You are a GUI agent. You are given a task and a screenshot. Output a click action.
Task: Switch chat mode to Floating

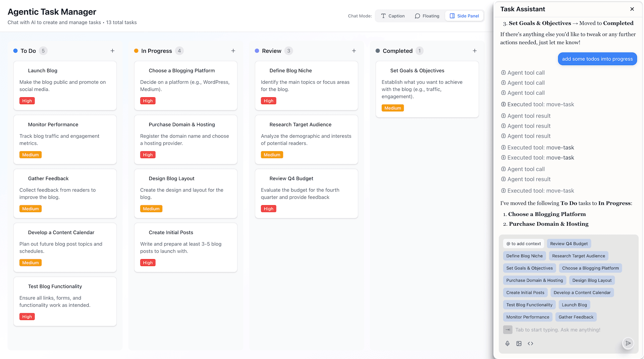click(427, 16)
